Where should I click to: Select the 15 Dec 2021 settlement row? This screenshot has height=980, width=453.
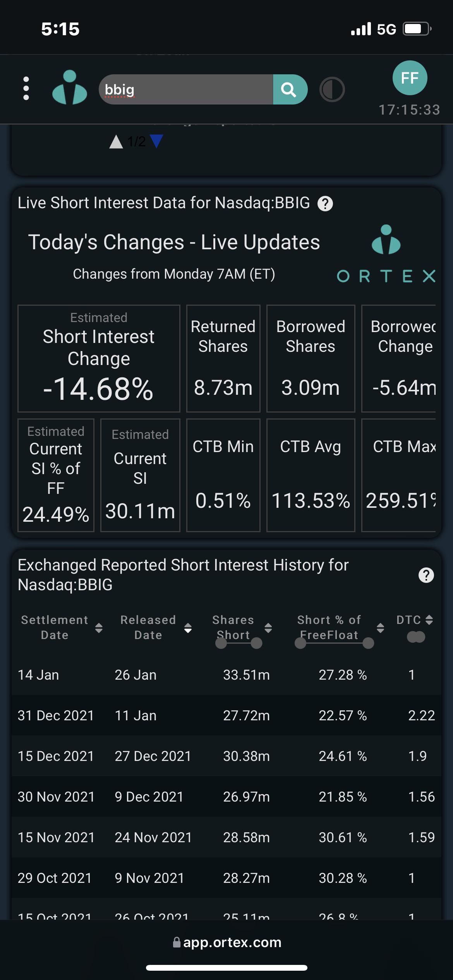click(x=226, y=756)
